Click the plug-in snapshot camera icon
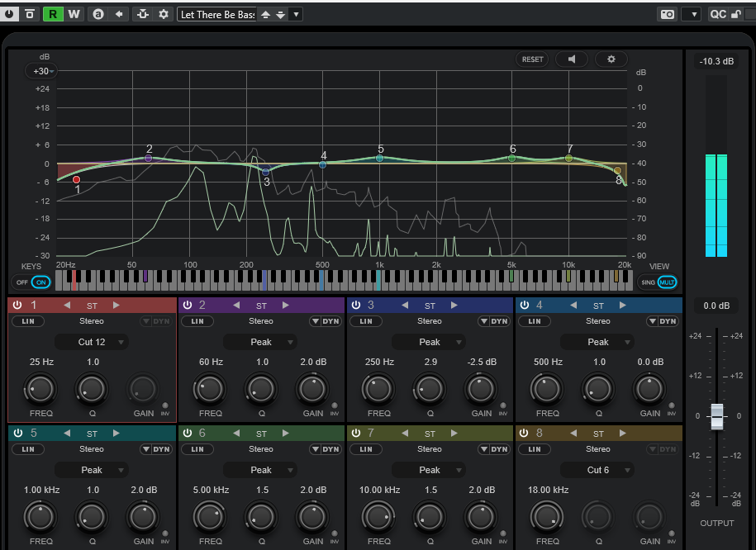This screenshot has height=550, width=756. [668, 14]
